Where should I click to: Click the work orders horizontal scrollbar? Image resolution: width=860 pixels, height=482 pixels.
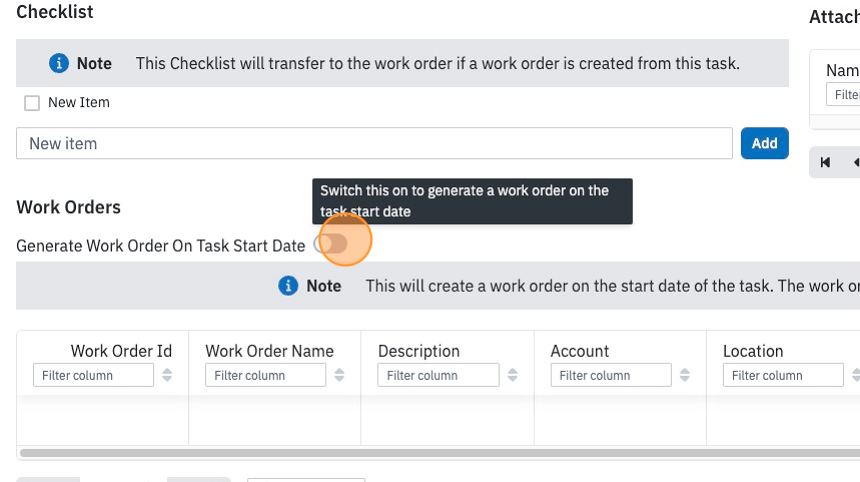[x=440, y=453]
